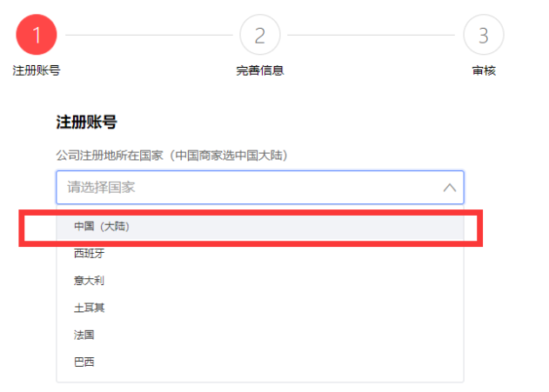Pick 巴西 in the country list
The height and width of the screenshot is (392, 549).
84,362
